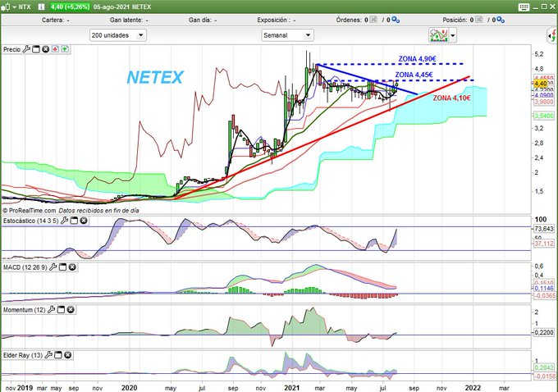Open Estocástico indicator wrench settings
This screenshot has height=392, width=558.
tap(64, 221)
